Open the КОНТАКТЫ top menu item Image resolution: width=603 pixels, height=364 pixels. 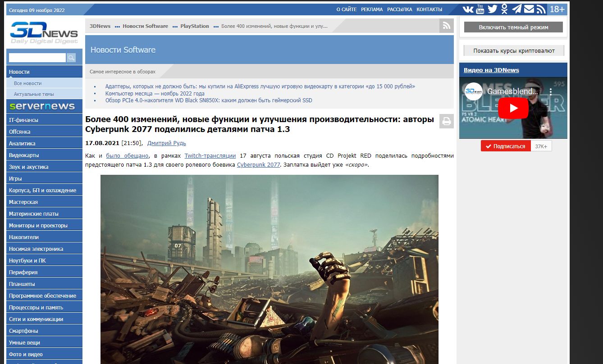coord(429,9)
